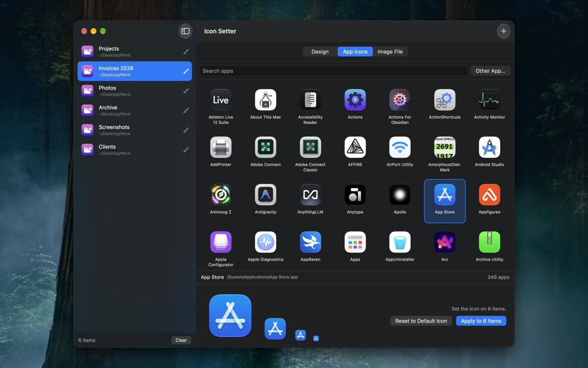588x368 pixels.
Task: Select the Actions app icon
Action: (x=355, y=100)
